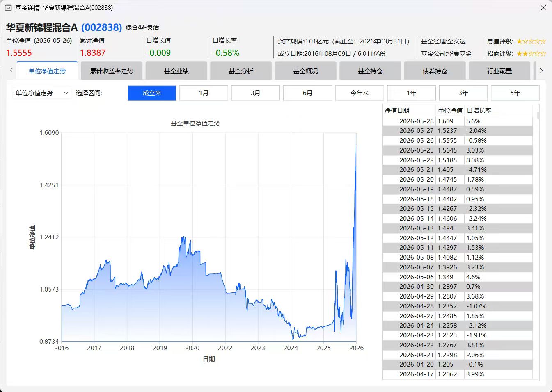This screenshot has width=552, height=392.
Task: Select the row dated 2026-05-12
Action: coord(458,238)
